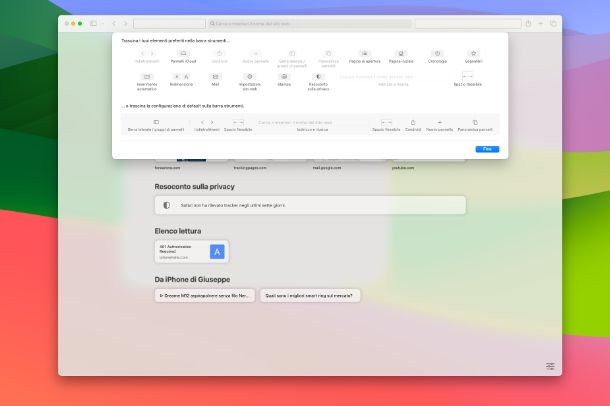This screenshot has height=406, width=610.
Task: Pick the Spazio flessibile item in the second row
Action: point(468,79)
